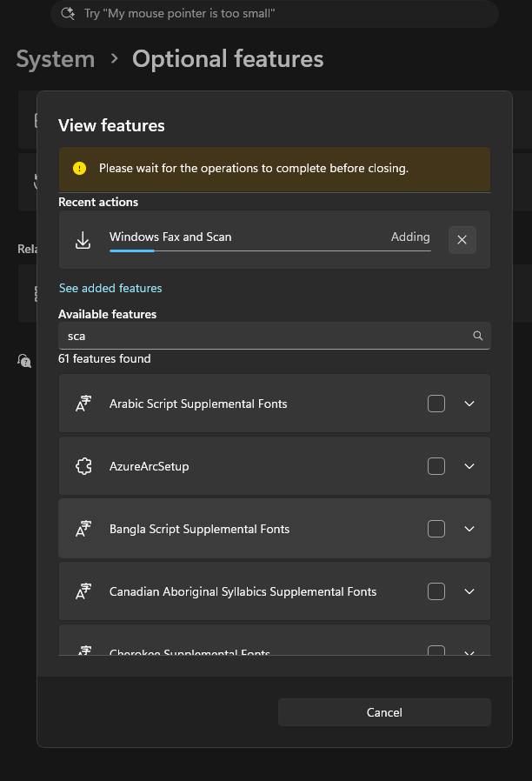The width and height of the screenshot is (532, 781).
Task: Click the download icon beside Windows Fax and Scan
Action: pos(83,239)
